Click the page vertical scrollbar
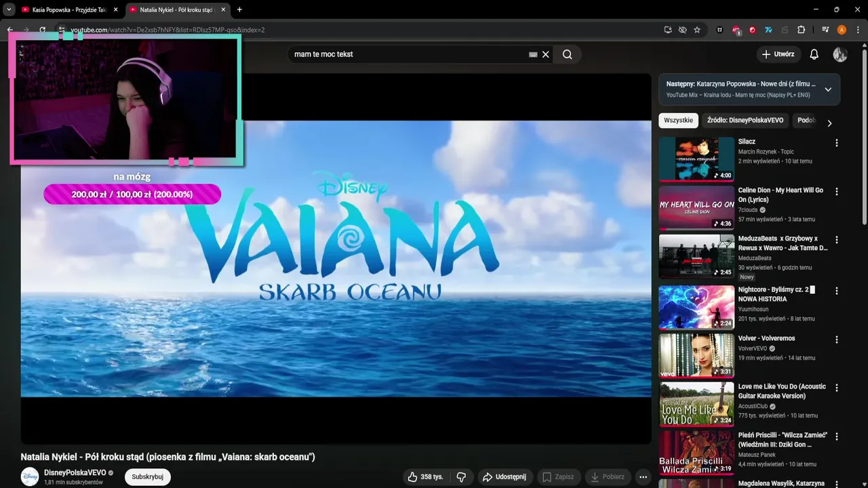 [864, 136]
